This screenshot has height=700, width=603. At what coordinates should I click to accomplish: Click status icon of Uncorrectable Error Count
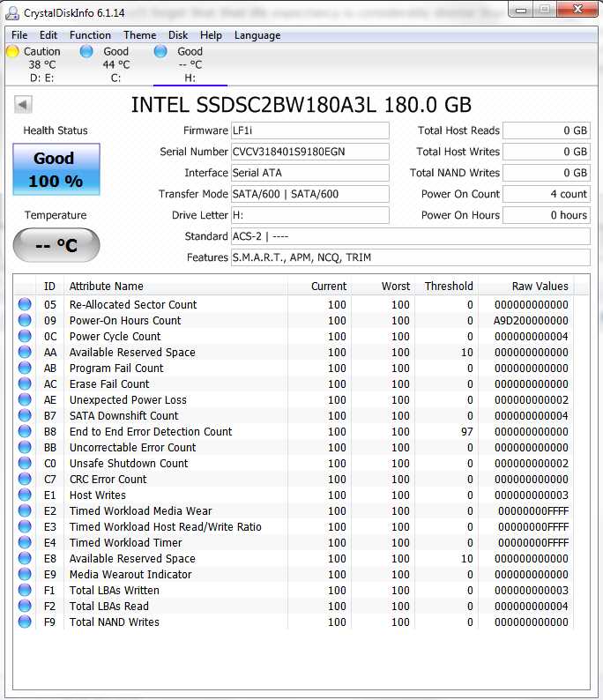25,447
